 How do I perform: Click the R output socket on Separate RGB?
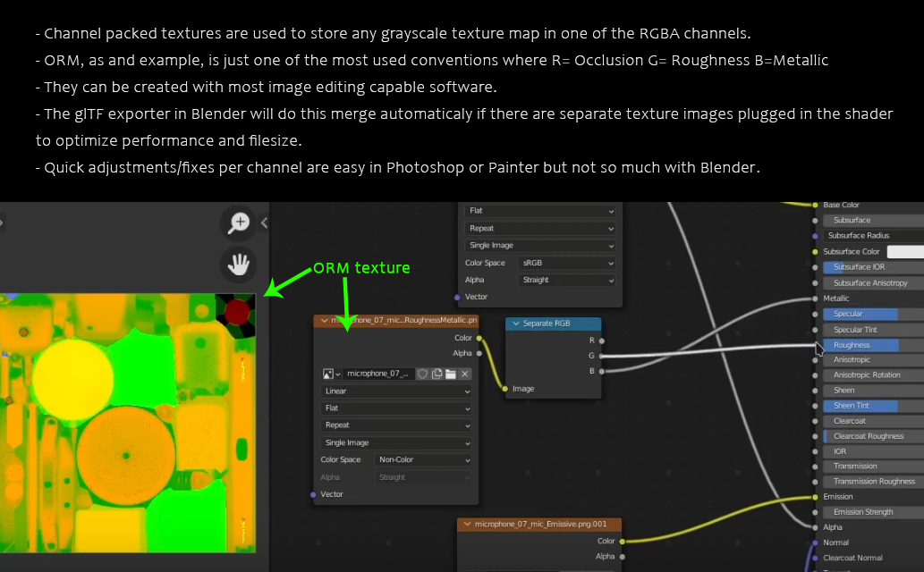point(602,341)
